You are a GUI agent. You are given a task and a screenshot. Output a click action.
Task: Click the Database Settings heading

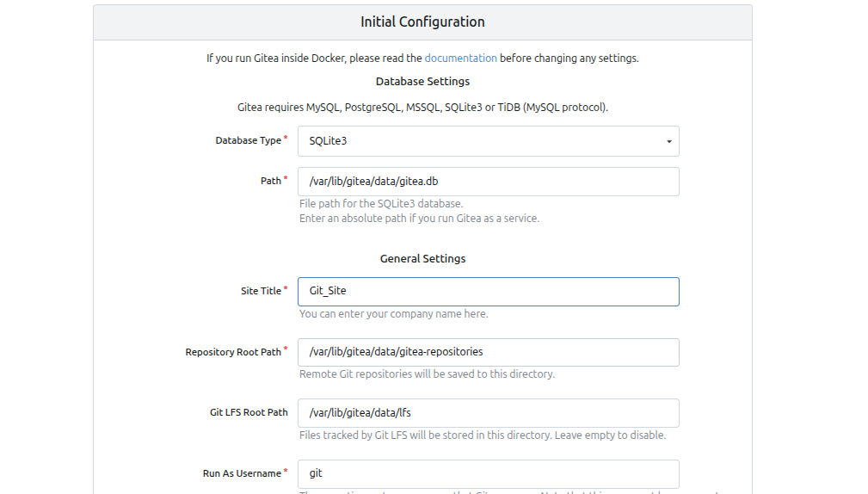pos(422,82)
